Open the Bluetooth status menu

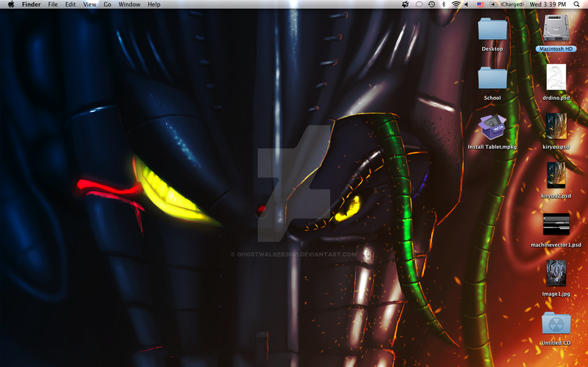(x=444, y=5)
